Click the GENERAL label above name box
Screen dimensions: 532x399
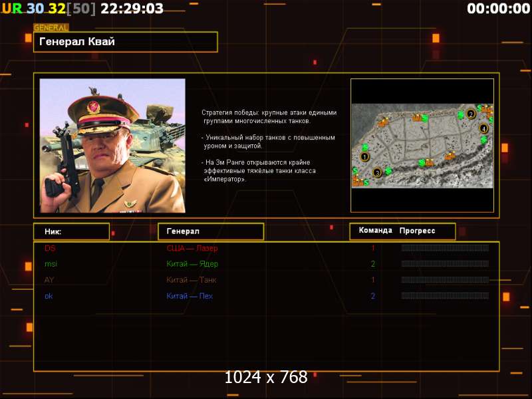coord(51,27)
